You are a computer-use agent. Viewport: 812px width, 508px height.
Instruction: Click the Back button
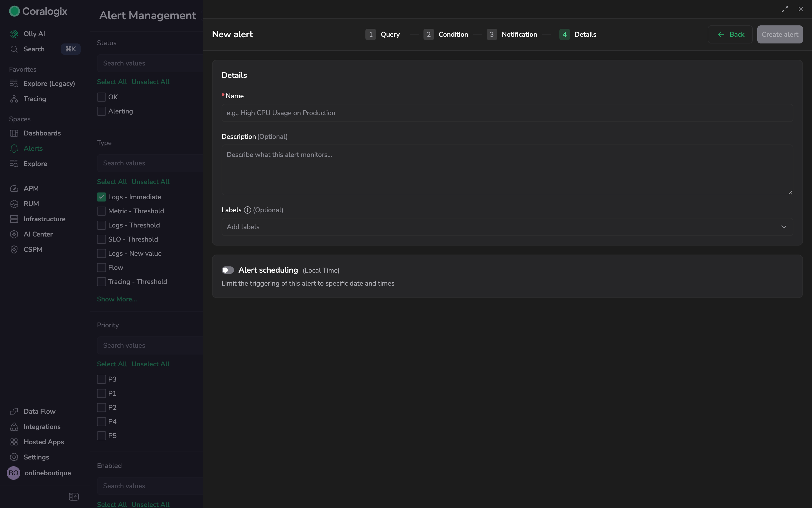pos(730,34)
